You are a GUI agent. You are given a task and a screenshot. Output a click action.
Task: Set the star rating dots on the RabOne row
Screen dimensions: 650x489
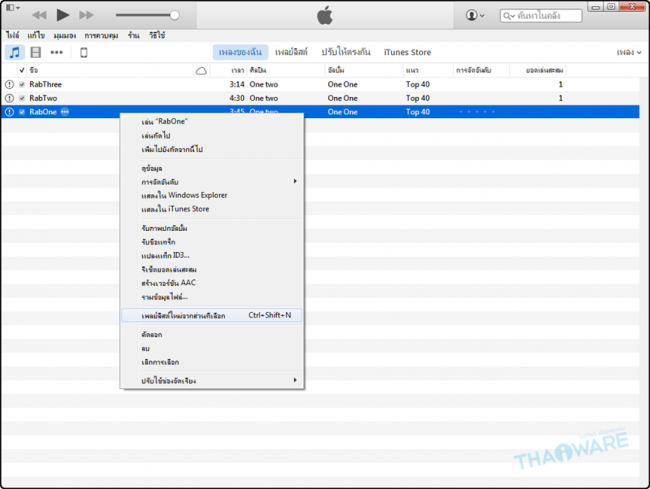[477, 112]
